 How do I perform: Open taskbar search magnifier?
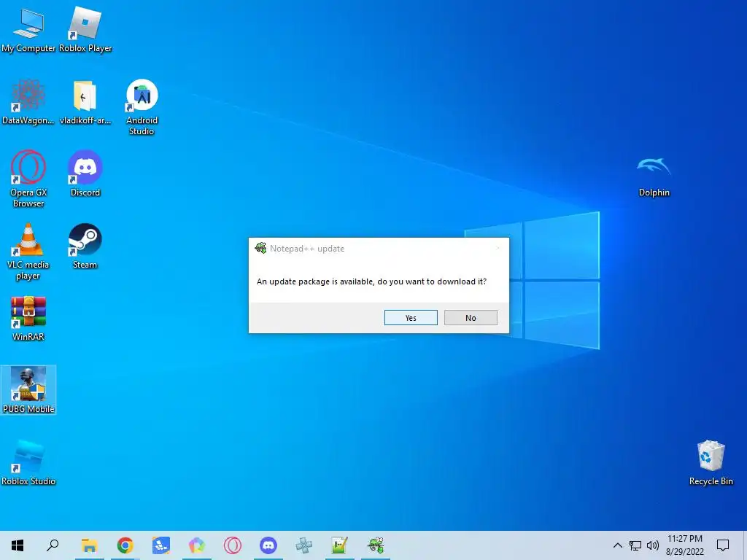[x=53, y=545]
